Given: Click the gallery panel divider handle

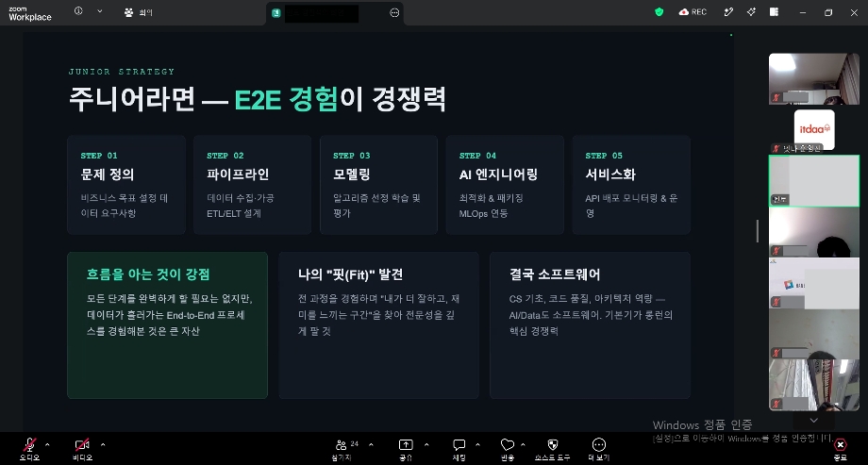Looking at the screenshot, I should click(758, 231).
